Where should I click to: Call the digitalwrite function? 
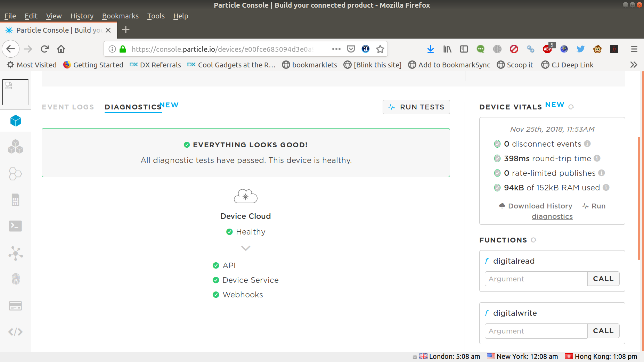pos(603,331)
